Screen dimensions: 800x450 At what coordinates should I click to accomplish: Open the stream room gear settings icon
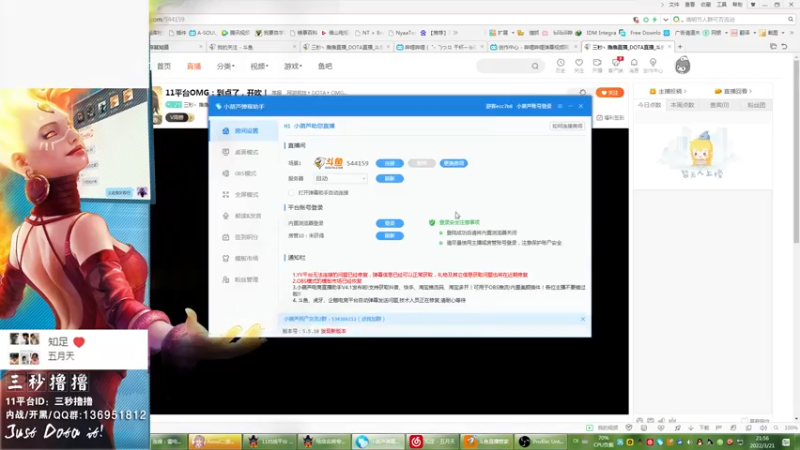pyautogui.click(x=583, y=92)
